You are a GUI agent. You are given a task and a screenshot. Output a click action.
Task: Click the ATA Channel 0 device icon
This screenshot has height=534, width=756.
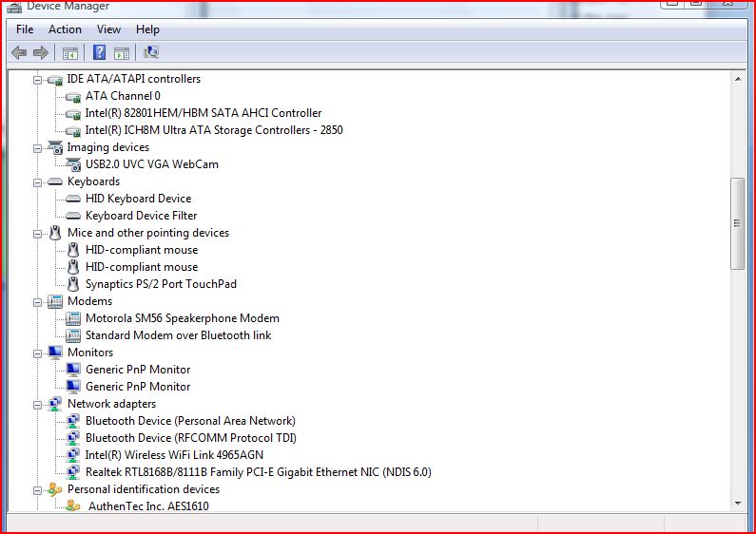[x=73, y=97]
